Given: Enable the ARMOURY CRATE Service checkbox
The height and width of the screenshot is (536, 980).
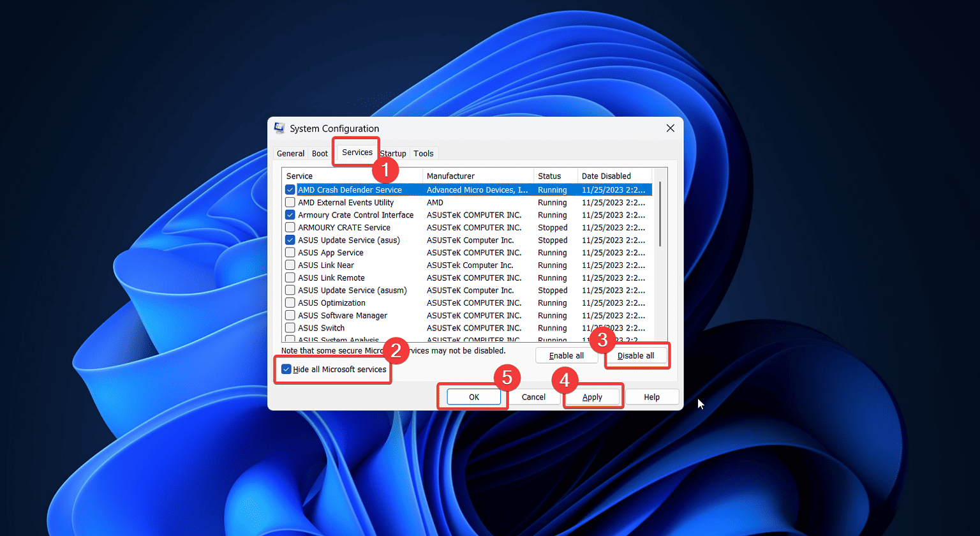Looking at the screenshot, I should pyautogui.click(x=290, y=227).
